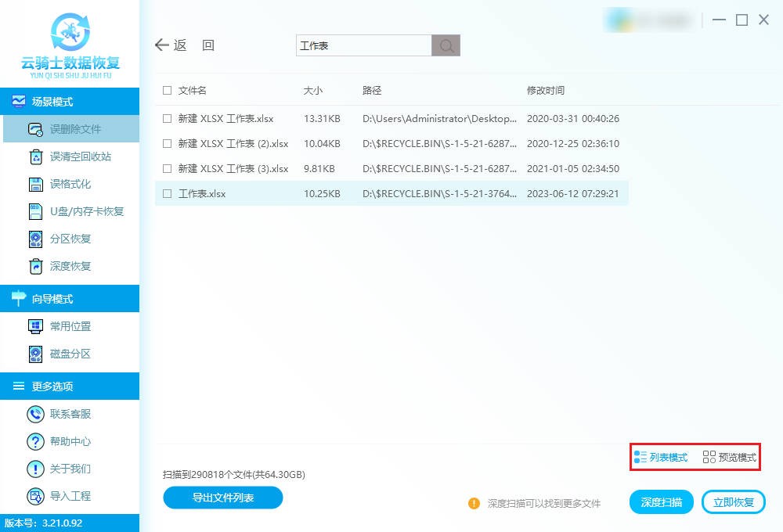Click the search field containing 工作表
This screenshot has width=783, height=532.
click(363, 45)
